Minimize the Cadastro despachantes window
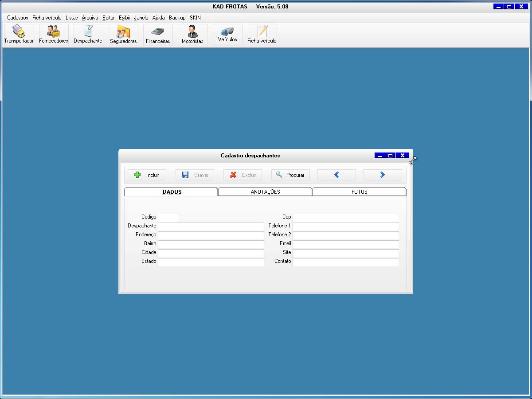Viewport: 532px width, 399px height. 379,156
